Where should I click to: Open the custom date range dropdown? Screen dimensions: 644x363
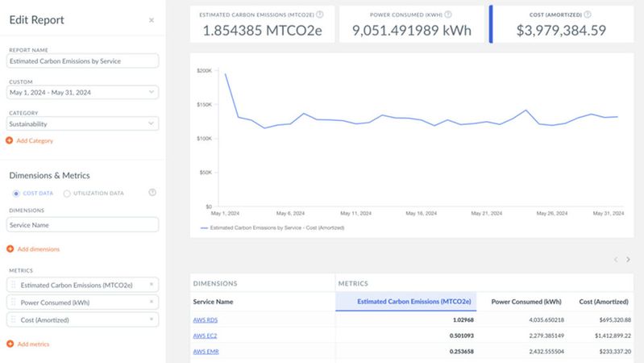(x=83, y=93)
